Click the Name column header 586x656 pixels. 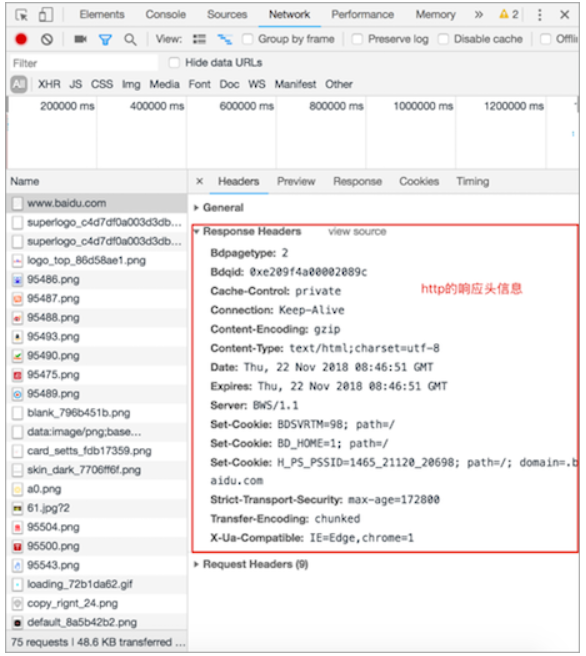pyautogui.click(x=97, y=182)
